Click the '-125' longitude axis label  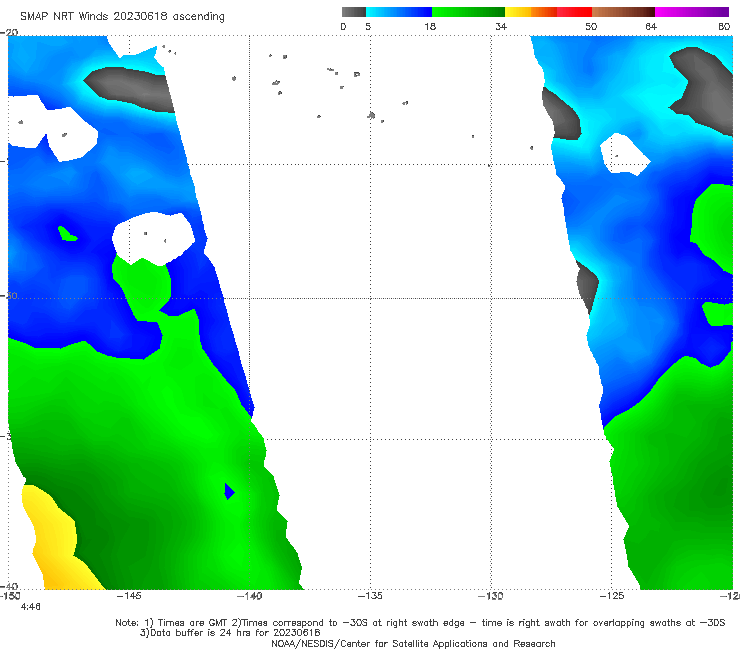pos(612,596)
